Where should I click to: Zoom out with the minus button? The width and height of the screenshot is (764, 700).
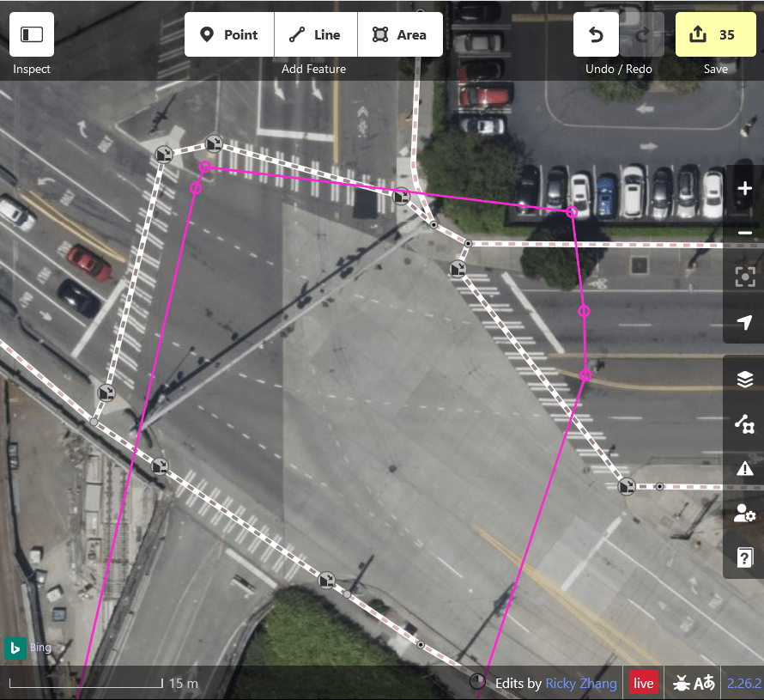(x=744, y=233)
